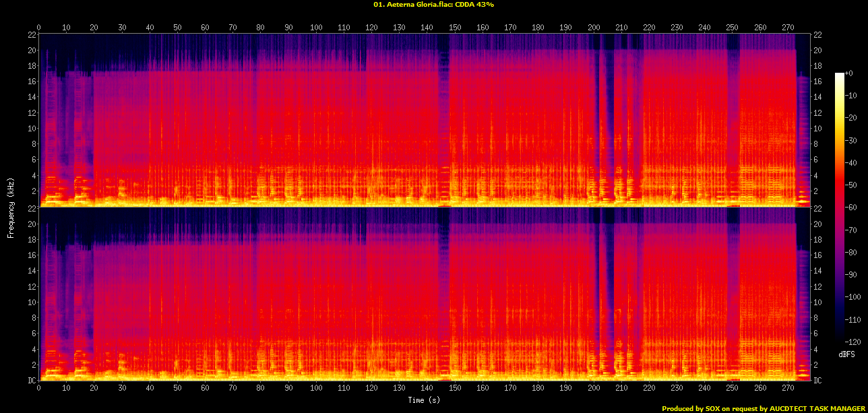Click the dBFS label below the color scale
This screenshot has height=413, width=868.
[846, 354]
